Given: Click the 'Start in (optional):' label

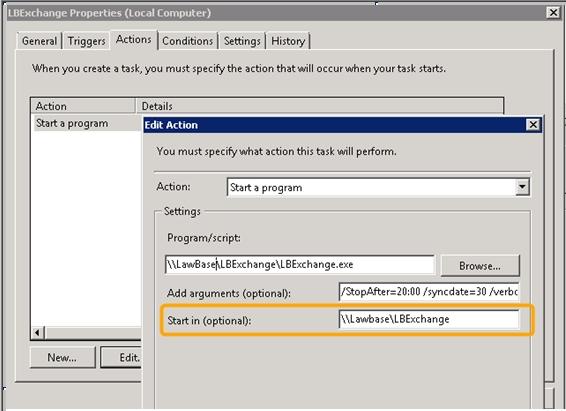Looking at the screenshot, I should [209, 320].
